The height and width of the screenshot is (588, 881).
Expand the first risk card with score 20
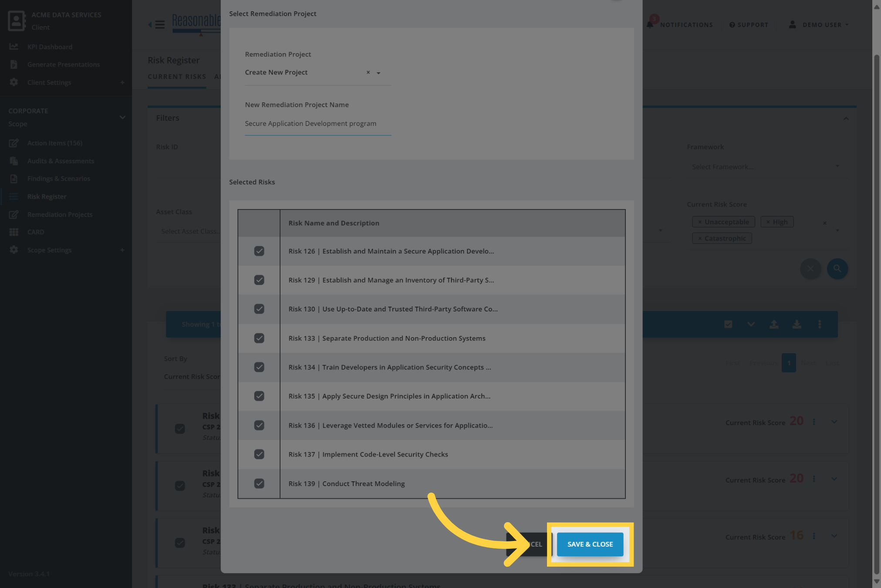tap(834, 422)
